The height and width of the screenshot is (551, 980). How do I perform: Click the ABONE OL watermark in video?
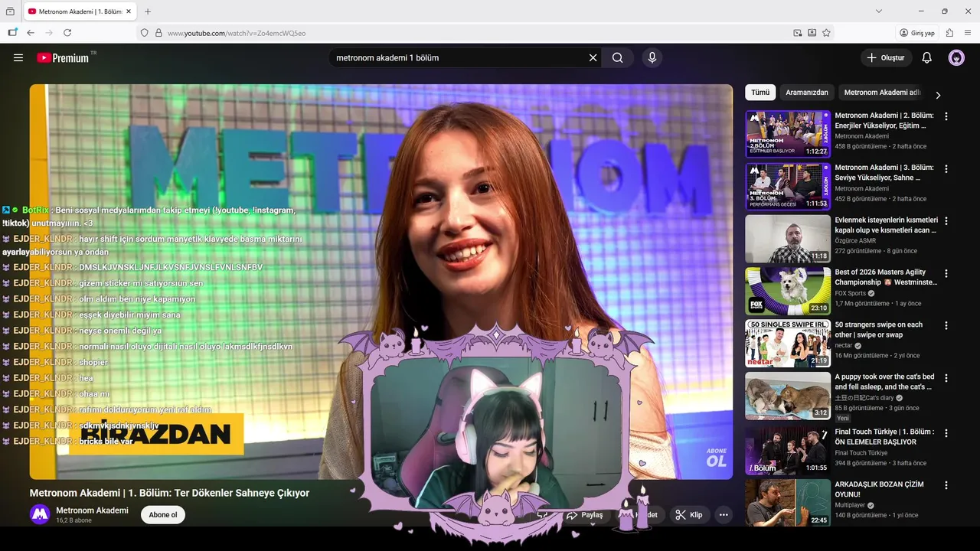(716, 458)
